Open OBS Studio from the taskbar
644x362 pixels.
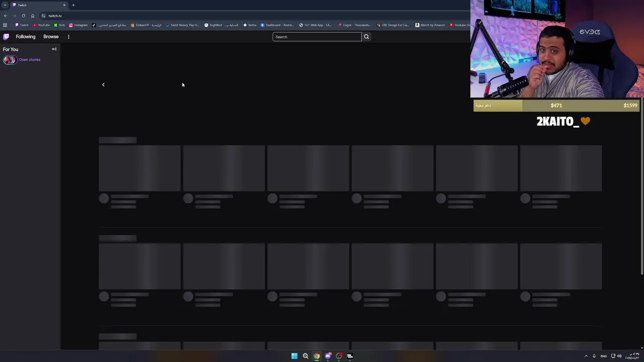339,356
